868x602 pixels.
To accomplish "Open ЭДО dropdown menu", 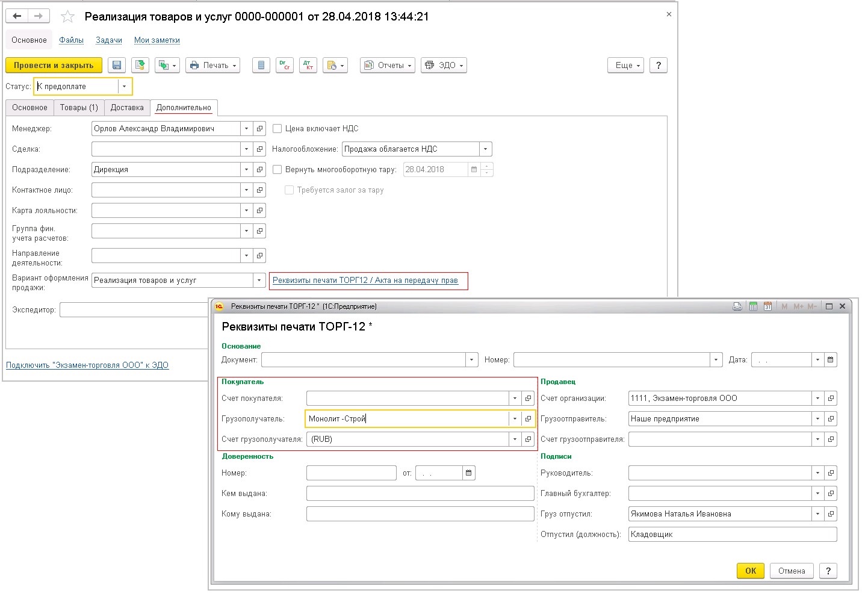I will [x=444, y=65].
